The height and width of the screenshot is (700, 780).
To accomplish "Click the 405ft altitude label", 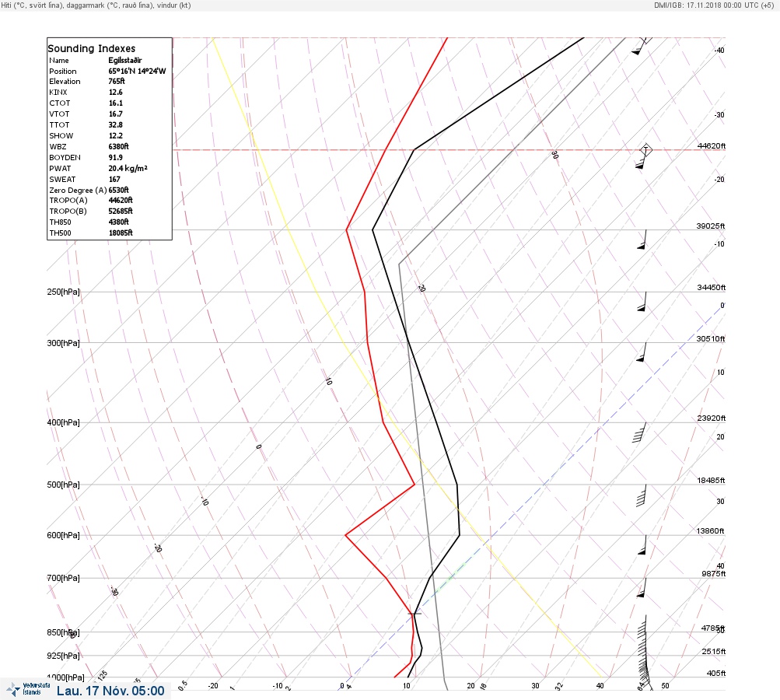I will click(716, 673).
